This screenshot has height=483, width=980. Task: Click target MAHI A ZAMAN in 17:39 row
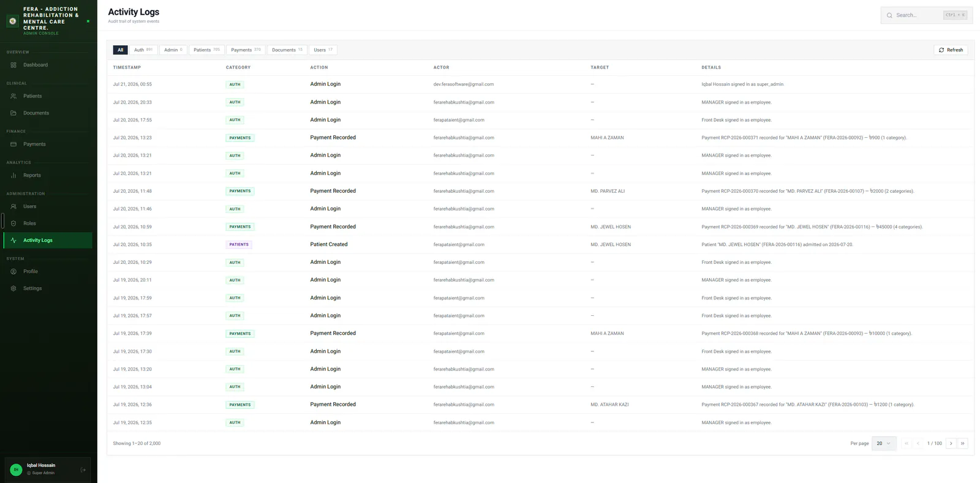click(607, 334)
